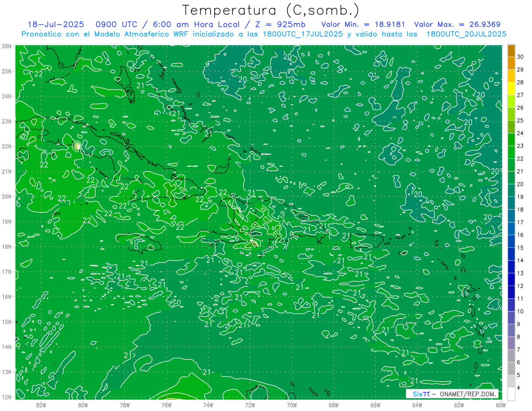Click the 74W longitude axis label
This screenshot has width=532, height=411.
coord(208,405)
